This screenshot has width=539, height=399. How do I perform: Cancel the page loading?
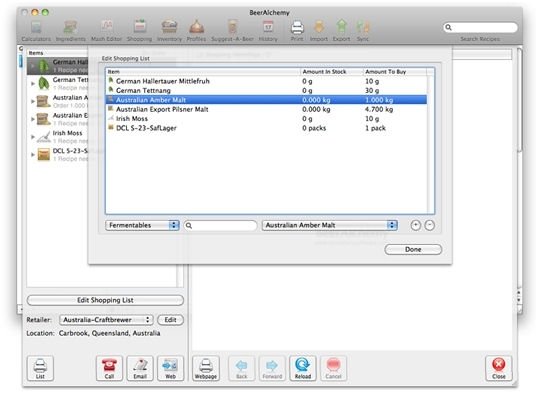(x=333, y=368)
